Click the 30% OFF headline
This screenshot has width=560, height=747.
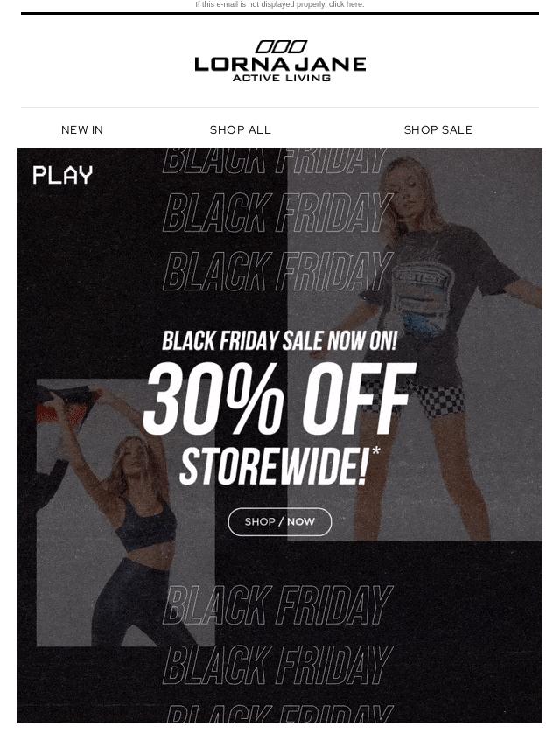[279, 399]
